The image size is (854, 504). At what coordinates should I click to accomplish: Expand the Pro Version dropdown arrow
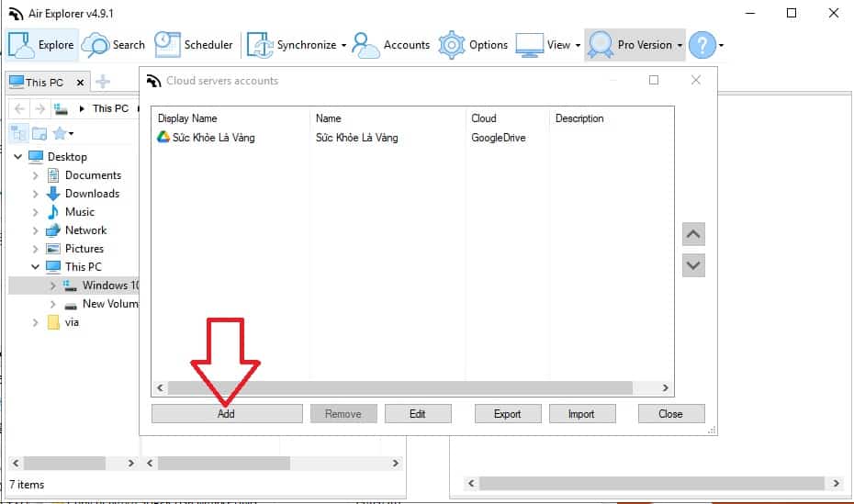tap(680, 45)
